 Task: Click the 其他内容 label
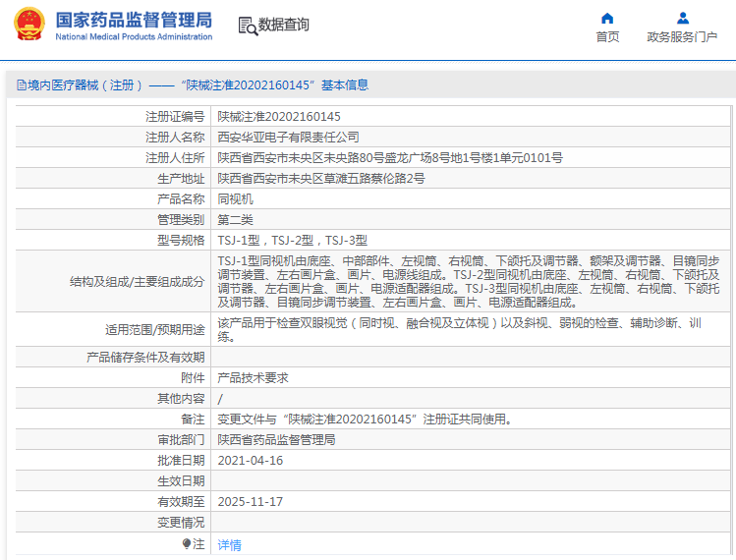click(x=181, y=399)
